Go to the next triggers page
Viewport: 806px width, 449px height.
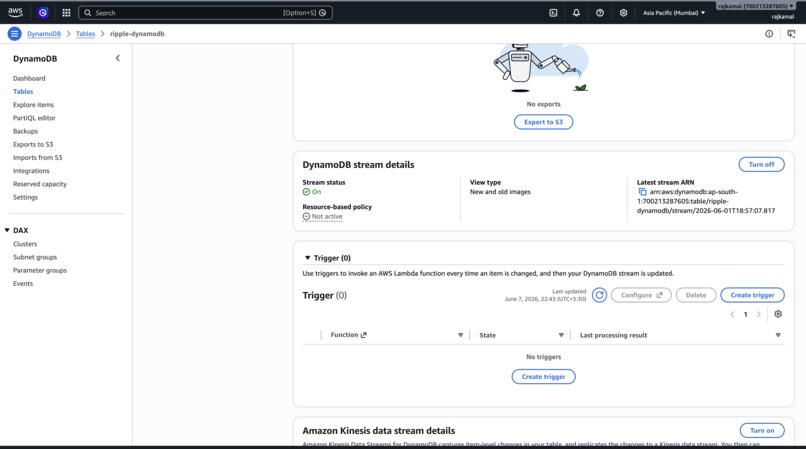click(759, 314)
